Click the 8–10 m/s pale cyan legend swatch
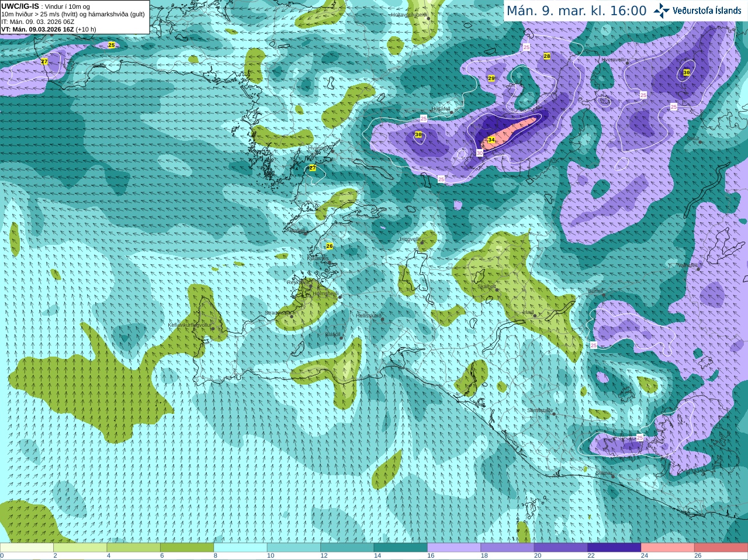Image resolution: width=748 pixels, height=560 pixels. pos(240,547)
